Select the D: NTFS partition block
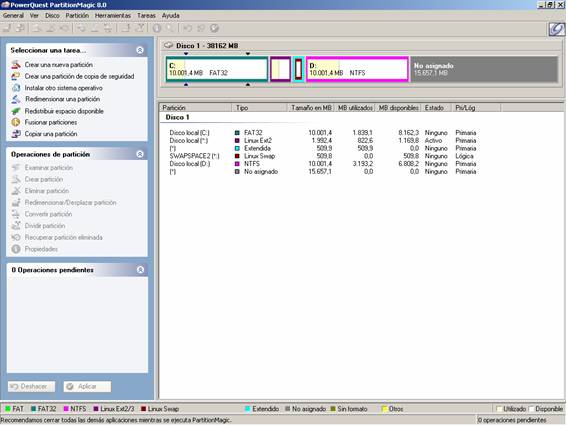Image resolution: width=566 pixels, height=425 pixels. 357,69
